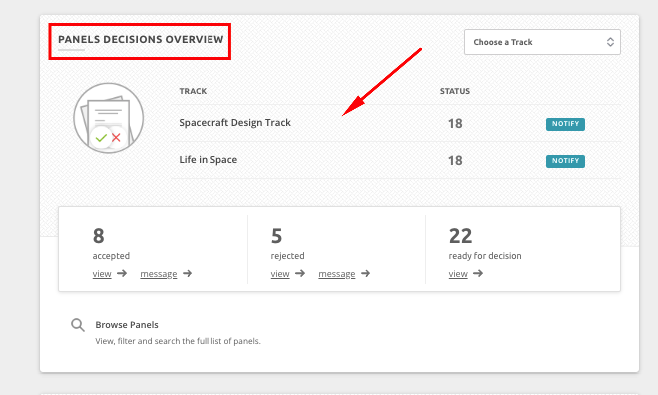Image resolution: width=658 pixels, height=395 pixels.
Task: Select the Life in Space row
Action: tap(397, 160)
